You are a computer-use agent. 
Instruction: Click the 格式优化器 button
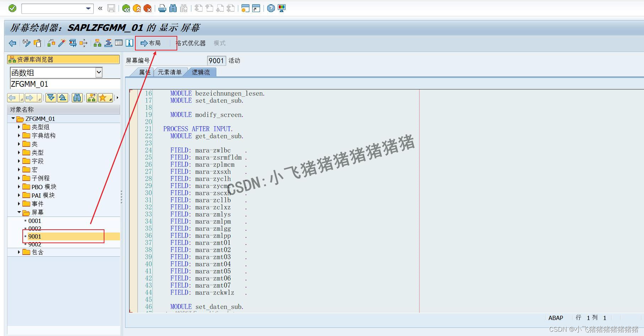[191, 43]
